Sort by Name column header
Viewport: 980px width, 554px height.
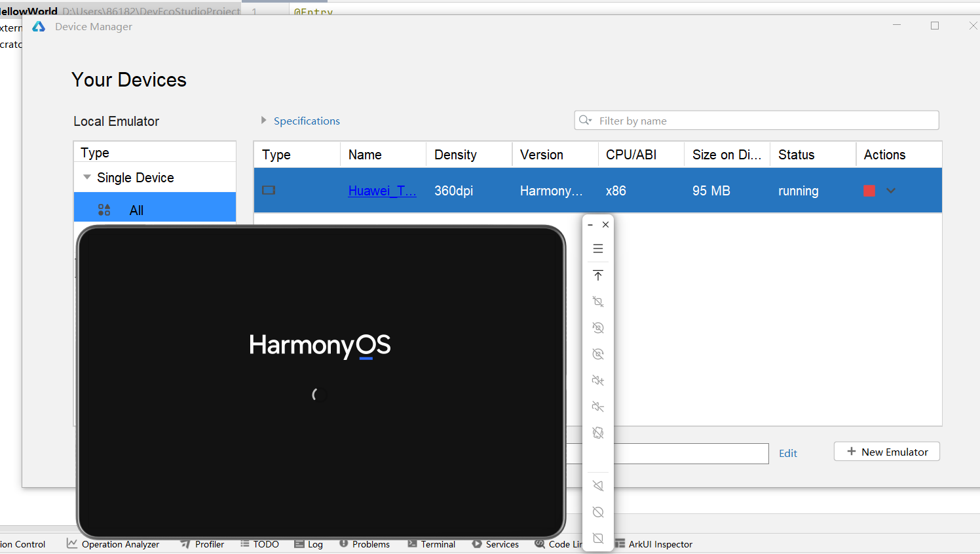[383, 155]
